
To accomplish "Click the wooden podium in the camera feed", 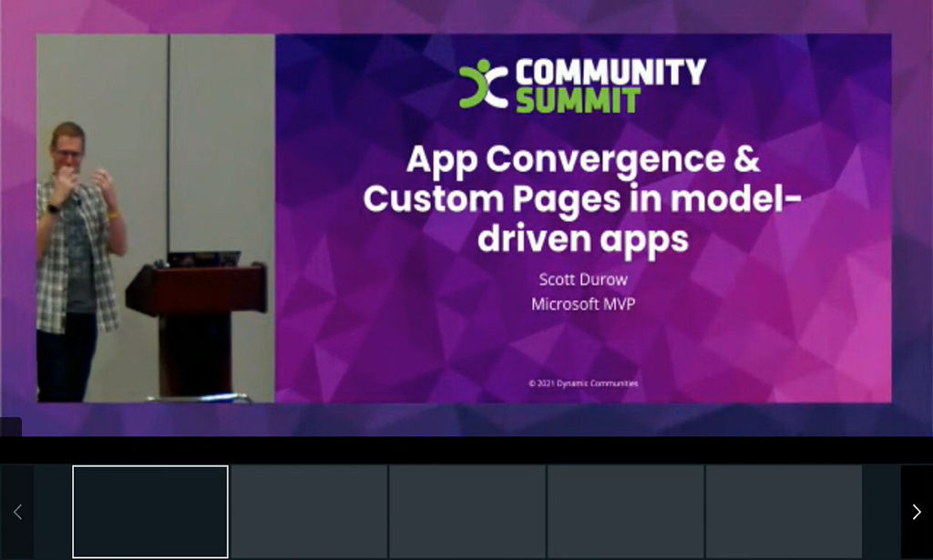I will point(197,330).
